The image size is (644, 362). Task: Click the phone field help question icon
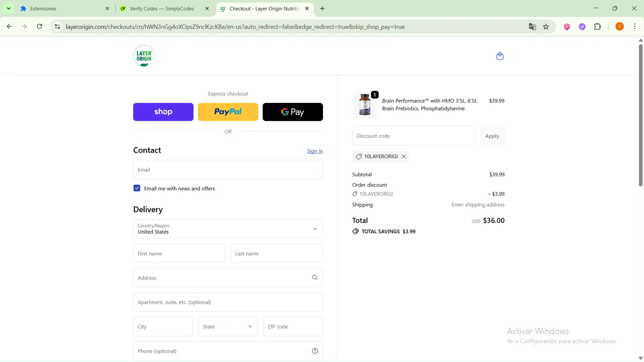coord(315,351)
